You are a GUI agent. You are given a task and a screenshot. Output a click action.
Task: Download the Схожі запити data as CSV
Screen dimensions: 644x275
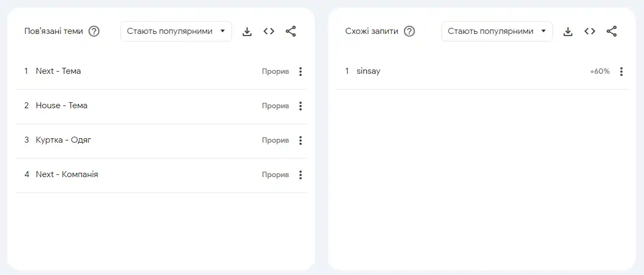click(568, 32)
